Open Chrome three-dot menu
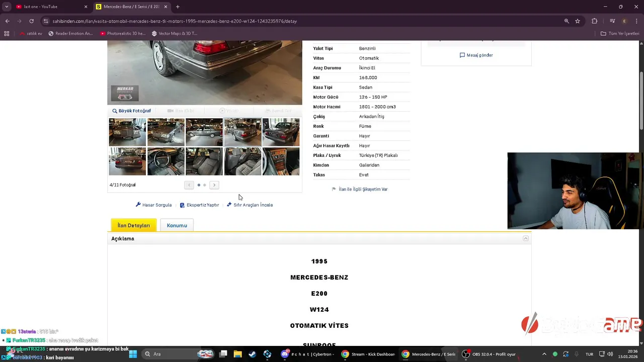This screenshot has width=644, height=362. (636, 21)
